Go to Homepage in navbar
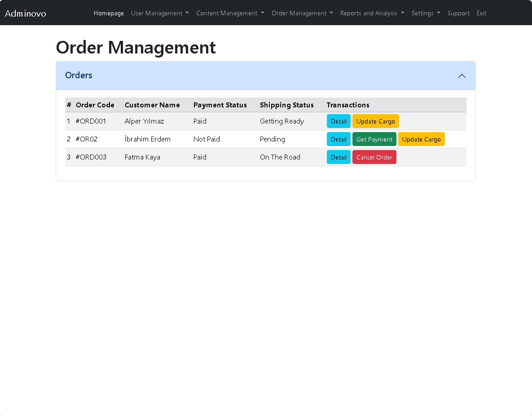The width and height of the screenshot is (532, 416). 109,13
